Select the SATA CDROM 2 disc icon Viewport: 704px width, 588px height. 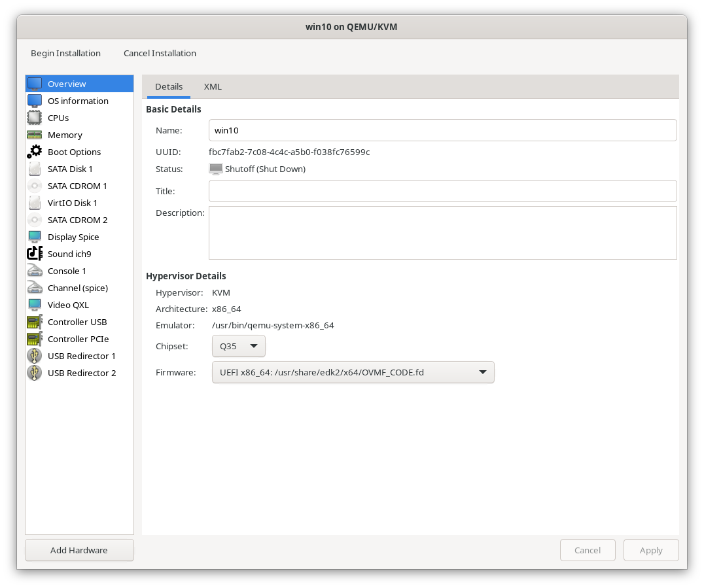click(x=35, y=220)
